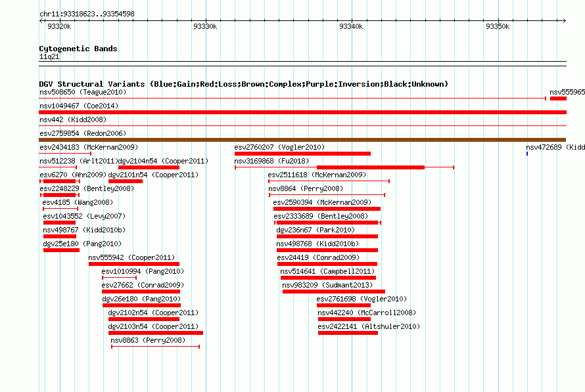Click the esv6270 (Ahn2009) label

tap(73, 175)
